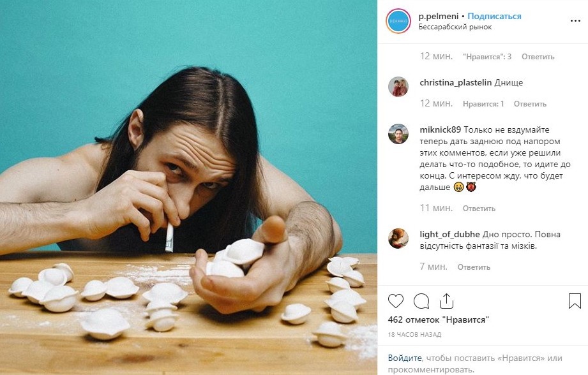This screenshot has height=375, width=588.
Task: Reply to light_of_dubhe's comment
Action: [474, 267]
